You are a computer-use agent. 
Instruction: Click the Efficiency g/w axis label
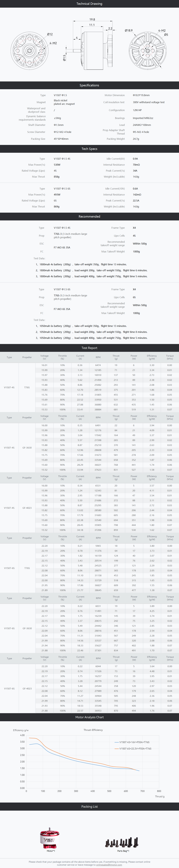tap(21, 730)
